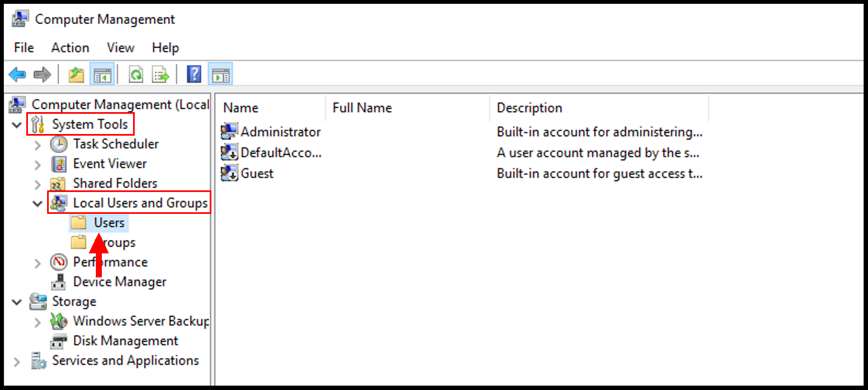Viewport: 868px width, 390px height.
Task: Open the parent folder with the up-folder icon
Action: [76, 74]
